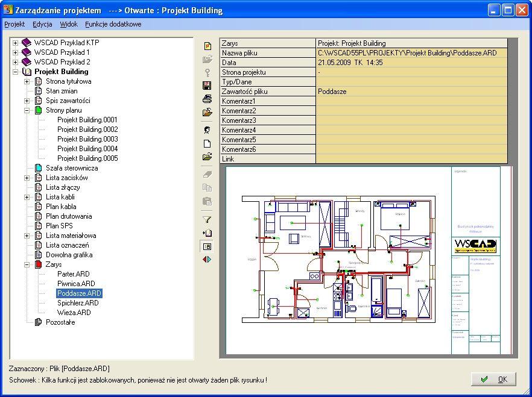Click the Data value 21.05.2009 TK 14:35
Viewport: 532px width, 397px height.
pyautogui.click(x=350, y=63)
